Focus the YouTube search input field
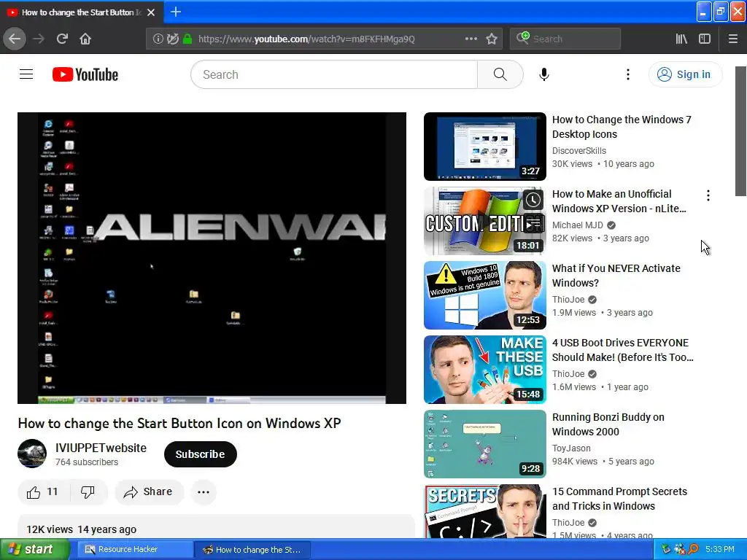Image resolution: width=747 pixels, height=560 pixels. coord(334,74)
